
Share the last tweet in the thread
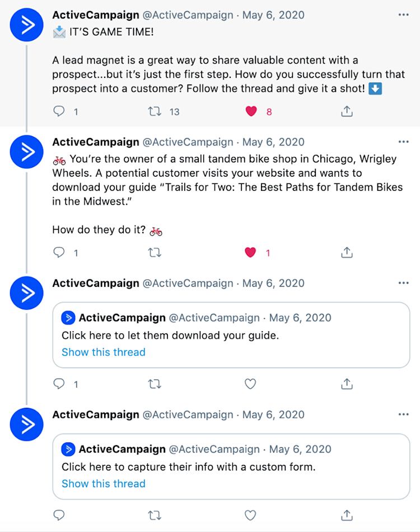[347, 515]
